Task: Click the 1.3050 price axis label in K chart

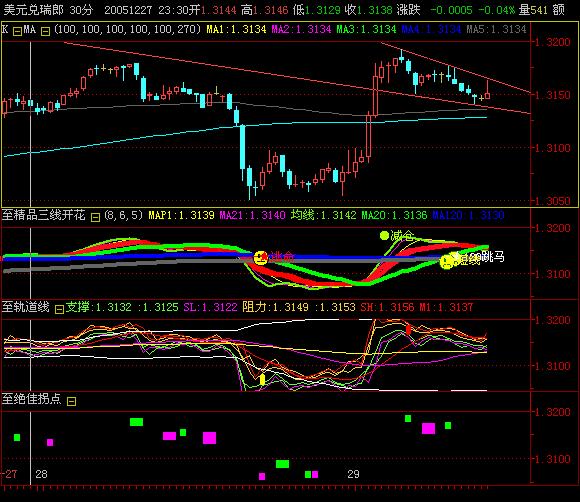Action: [x=553, y=201]
